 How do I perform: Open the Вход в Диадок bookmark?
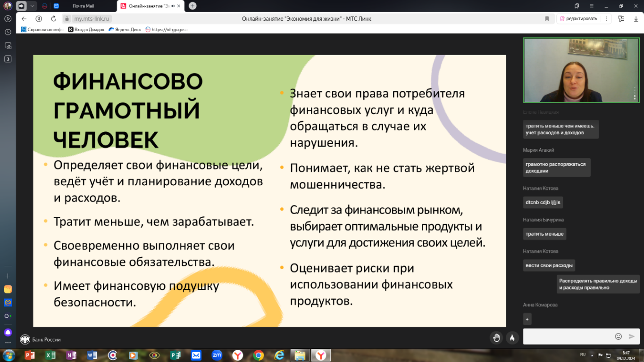[x=86, y=29]
